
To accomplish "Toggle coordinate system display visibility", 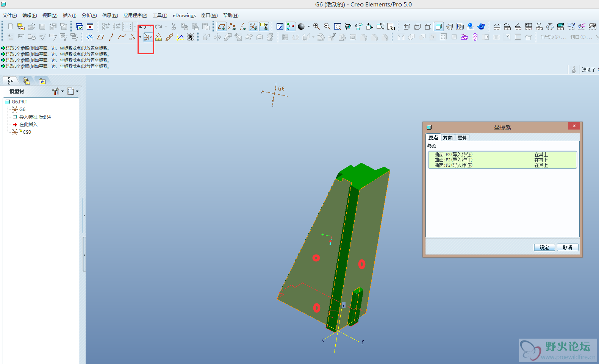I will coord(253,27).
